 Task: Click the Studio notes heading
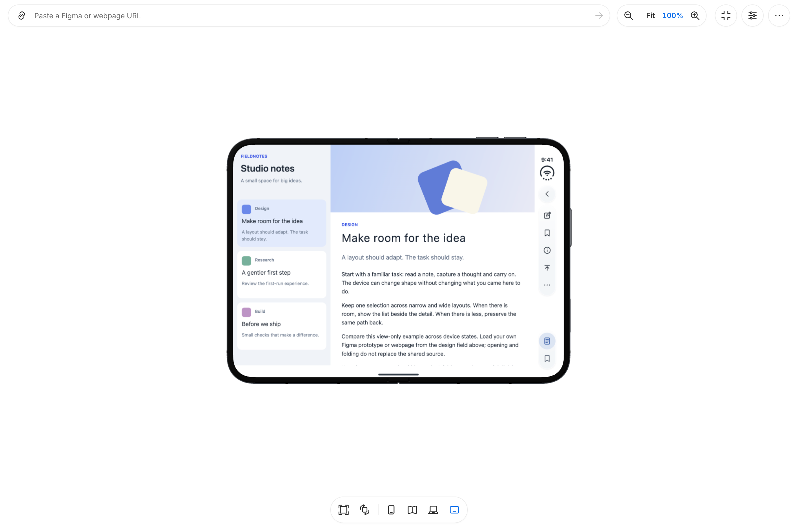click(x=267, y=168)
